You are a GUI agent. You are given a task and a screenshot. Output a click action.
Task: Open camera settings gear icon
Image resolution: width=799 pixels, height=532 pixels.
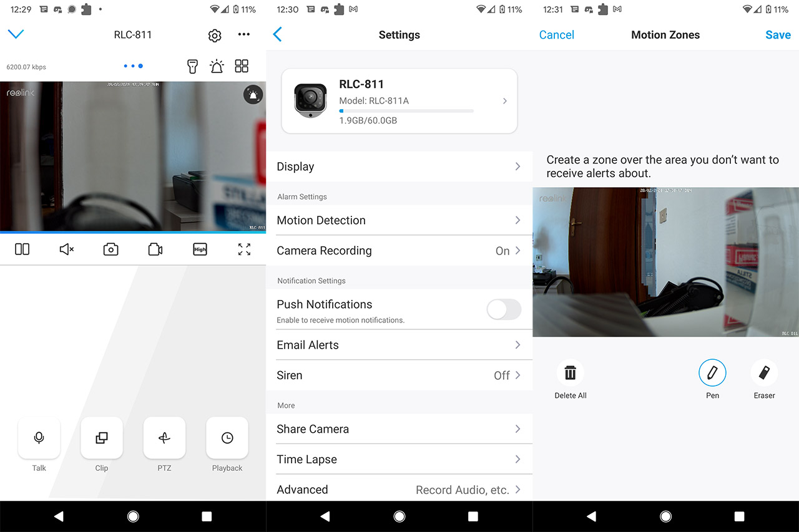(x=215, y=36)
